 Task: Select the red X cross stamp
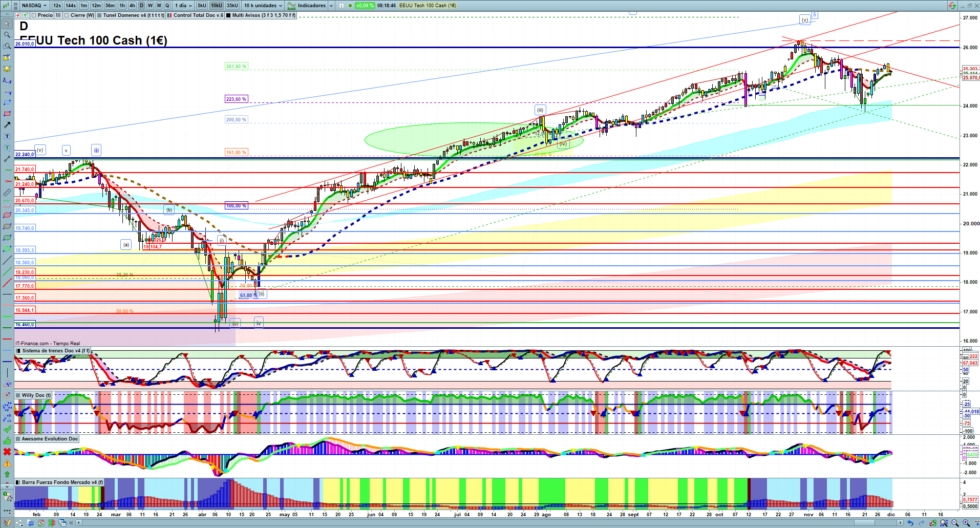coord(7,452)
